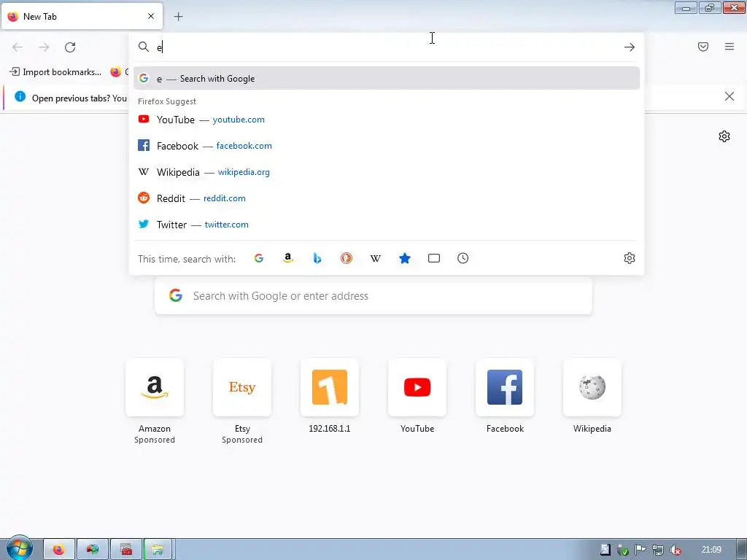The height and width of the screenshot is (560, 747).
Task: Select the New Tab tab
Action: pyautogui.click(x=82, y=16)
